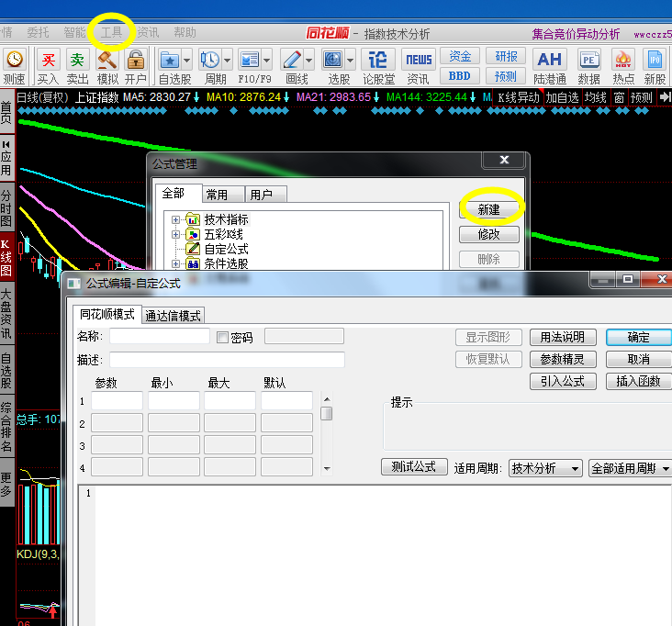
Task: Click 修改 button in 公式管理
Action: click(x=489, y=234)
